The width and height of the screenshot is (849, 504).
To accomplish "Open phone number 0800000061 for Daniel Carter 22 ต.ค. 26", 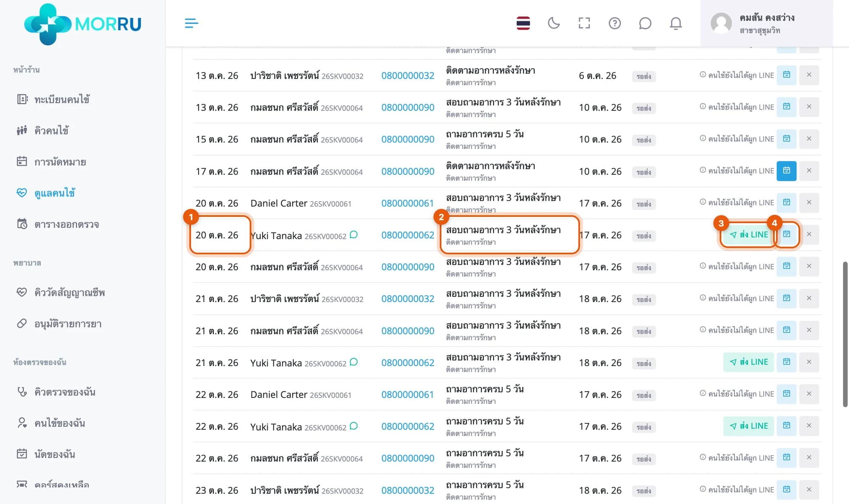I will click(408, 395).
